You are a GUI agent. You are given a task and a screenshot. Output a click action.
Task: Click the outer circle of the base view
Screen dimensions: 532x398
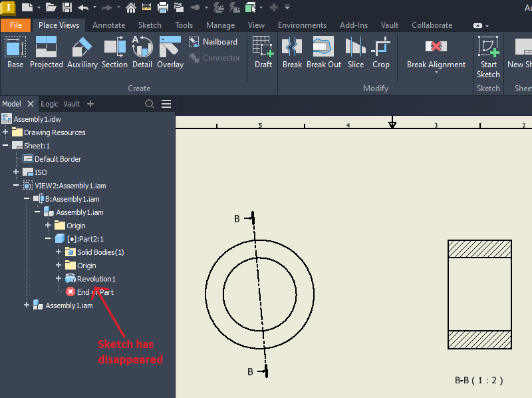coord(206,294)
